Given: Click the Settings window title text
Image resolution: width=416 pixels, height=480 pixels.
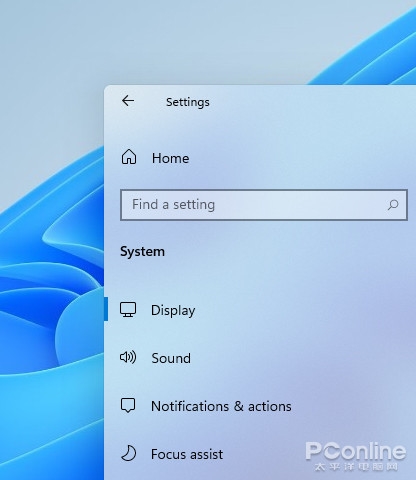Looking at the screenshot, I should click(x=188, y=102).
